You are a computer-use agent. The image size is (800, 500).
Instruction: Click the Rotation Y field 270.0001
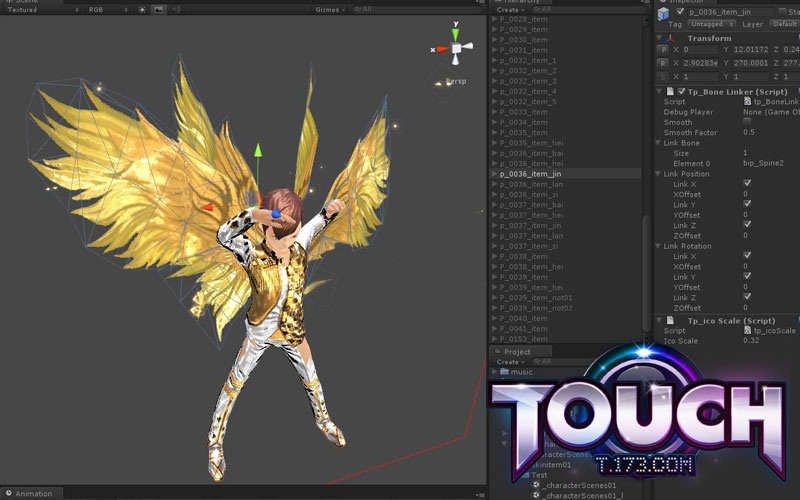click(751, 63)
